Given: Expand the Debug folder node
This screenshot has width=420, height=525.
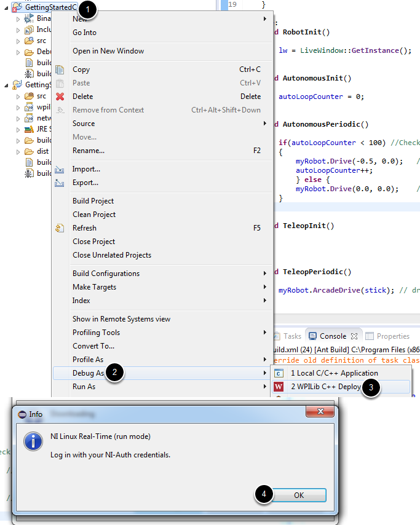Looking at the screenshot, I should (18, 52).
